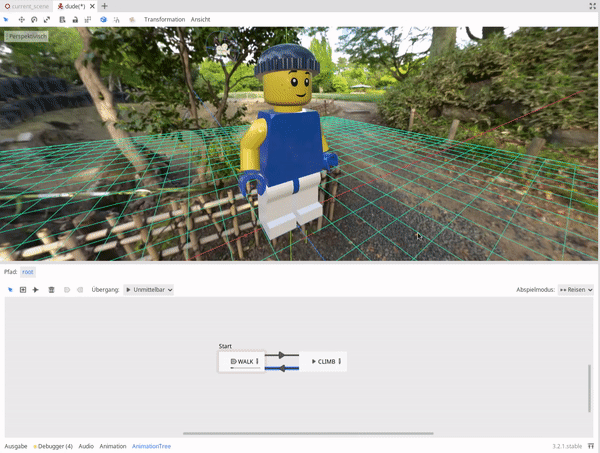The height and width of the screenshot is (453, 600).
Task: Toggle snap mode in viewport toolbar
Action: pyautogui.click(x=116, y=20)
